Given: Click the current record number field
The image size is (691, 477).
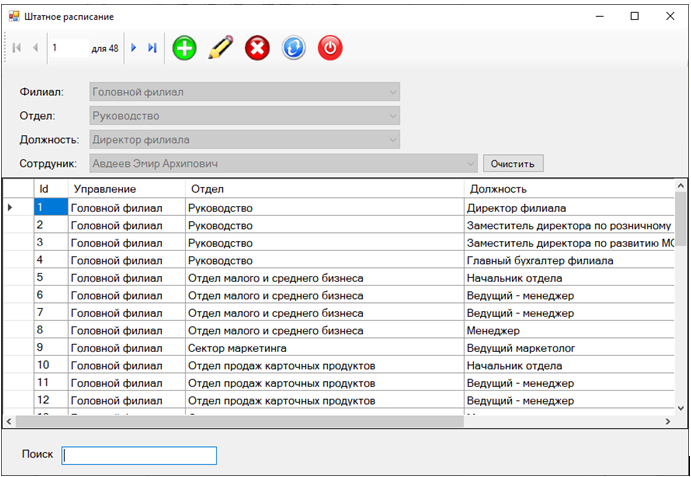Looking at the screenshot, I should tap(67, 48).
